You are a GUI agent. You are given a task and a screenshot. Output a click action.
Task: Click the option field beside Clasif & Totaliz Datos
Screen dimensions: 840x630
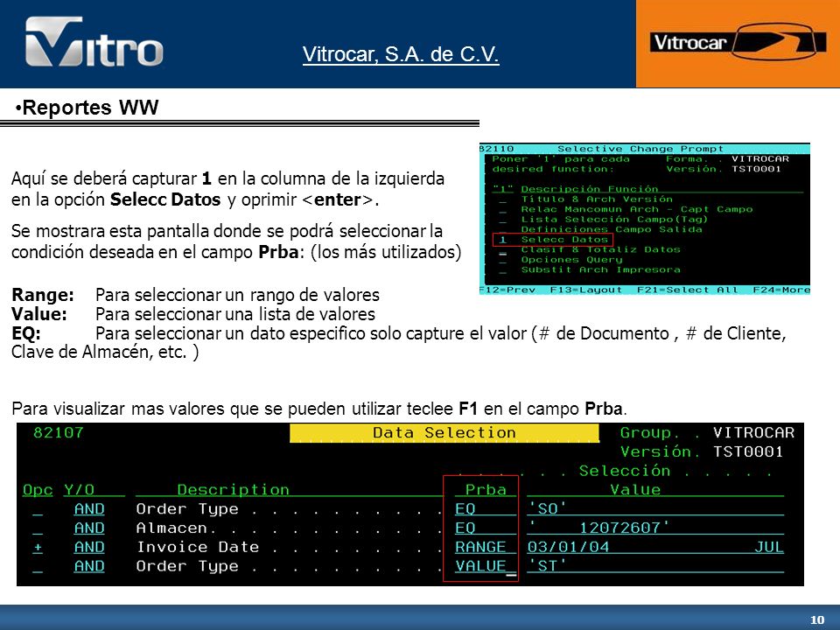click(502, 250)
